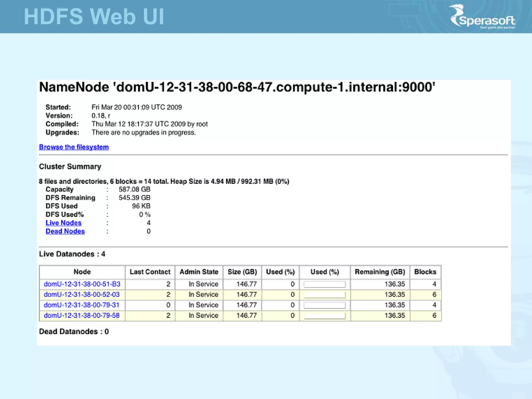Open datanode domU-12-31-38-00-52-03
Image resolution: width=532 pixels, height=399 pixels.
point(82,295)
